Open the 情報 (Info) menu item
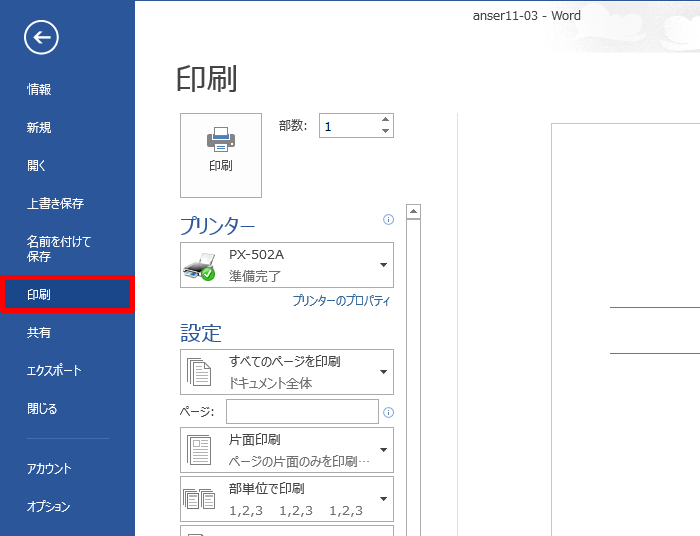The width and height of the screenshot is (700, 536). (39, 89)
